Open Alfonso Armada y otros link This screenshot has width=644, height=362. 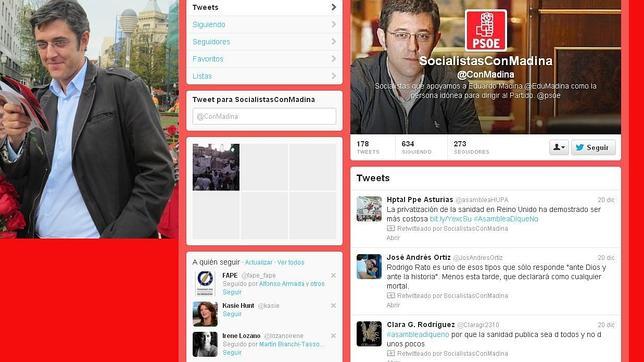pos(292,284)
